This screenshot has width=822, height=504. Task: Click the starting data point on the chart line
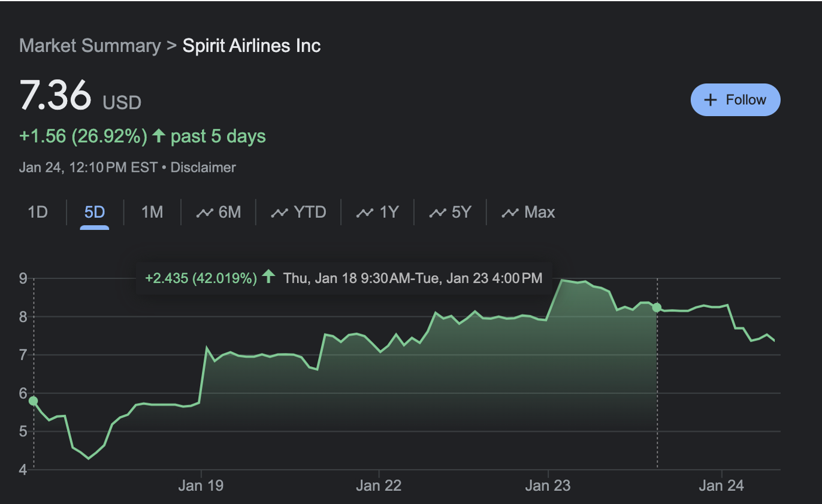(x=33, y=401)
